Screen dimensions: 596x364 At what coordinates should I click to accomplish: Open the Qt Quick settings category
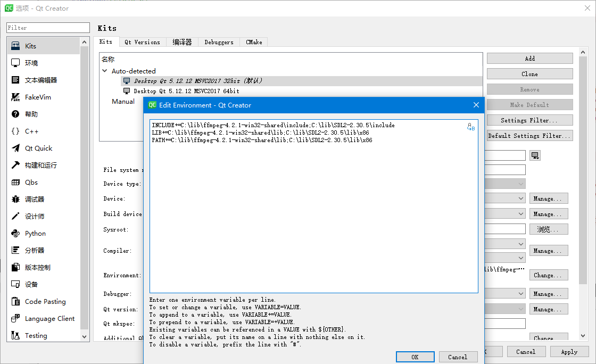43,148
